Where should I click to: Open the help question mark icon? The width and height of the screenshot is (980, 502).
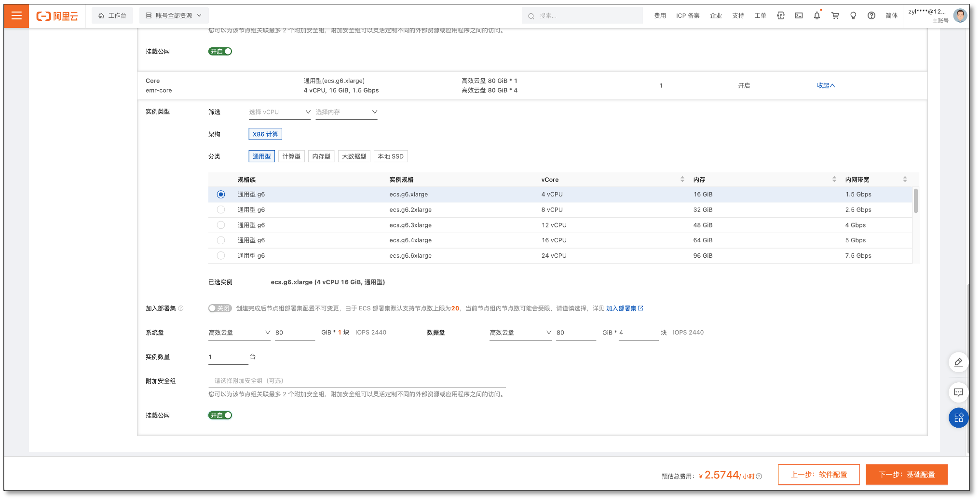click(871, 15)
